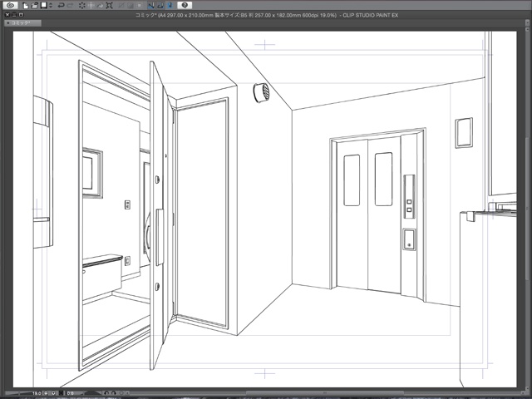Click the horizontal canvas scrollbar
The image size is (532, 399).
[x=324, y=393]
